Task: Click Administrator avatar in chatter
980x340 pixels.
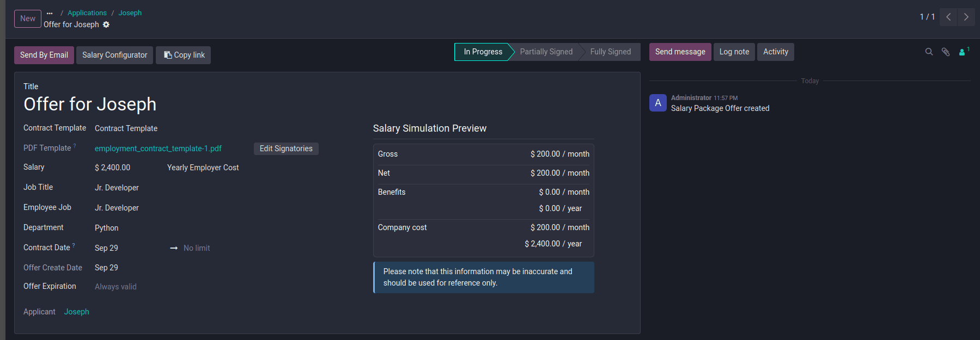Action: pyautogui.click(x=658, y=103)
